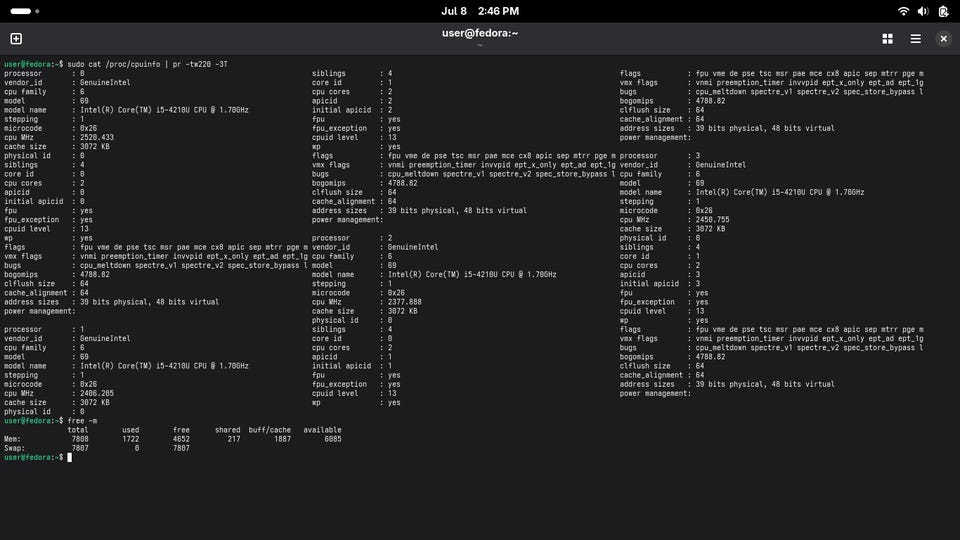The height and width of the screenshot is (540, 960).
Task: Click the 'processor : 3' line
Action: click(660, 156)
